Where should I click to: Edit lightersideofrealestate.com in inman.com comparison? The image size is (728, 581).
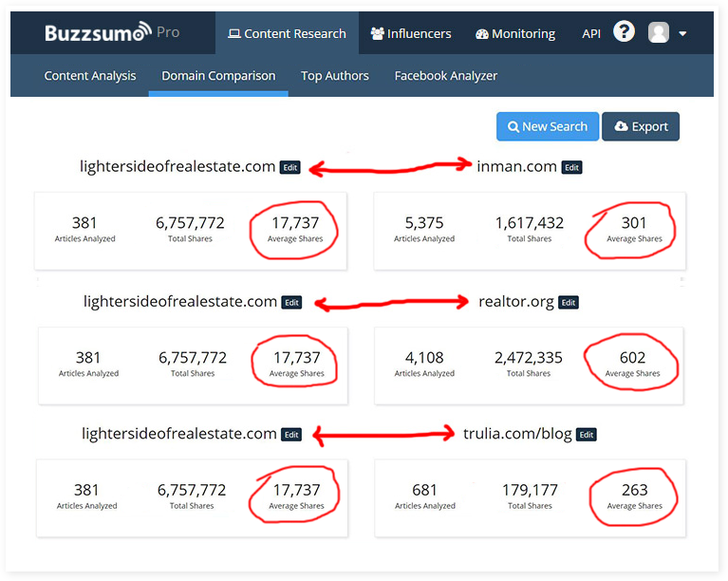pyautogui.click(x=290, y=167)
